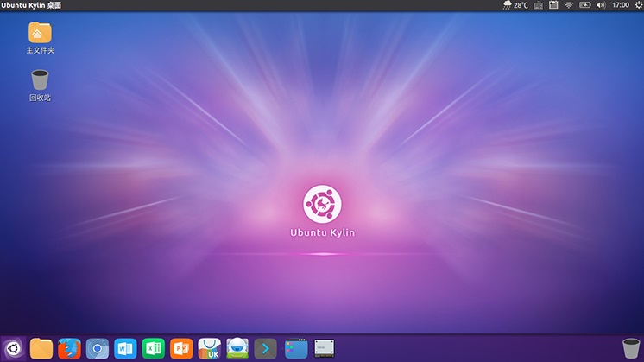This screenshot has width=644, height=362.
Task: Launch the terminal from the dock
Action: pos(265,348)
